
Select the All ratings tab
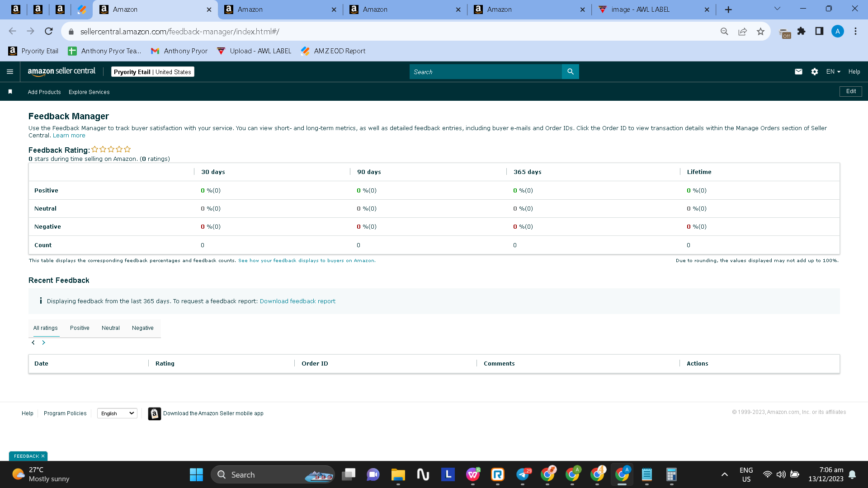(x=46, y=328)
